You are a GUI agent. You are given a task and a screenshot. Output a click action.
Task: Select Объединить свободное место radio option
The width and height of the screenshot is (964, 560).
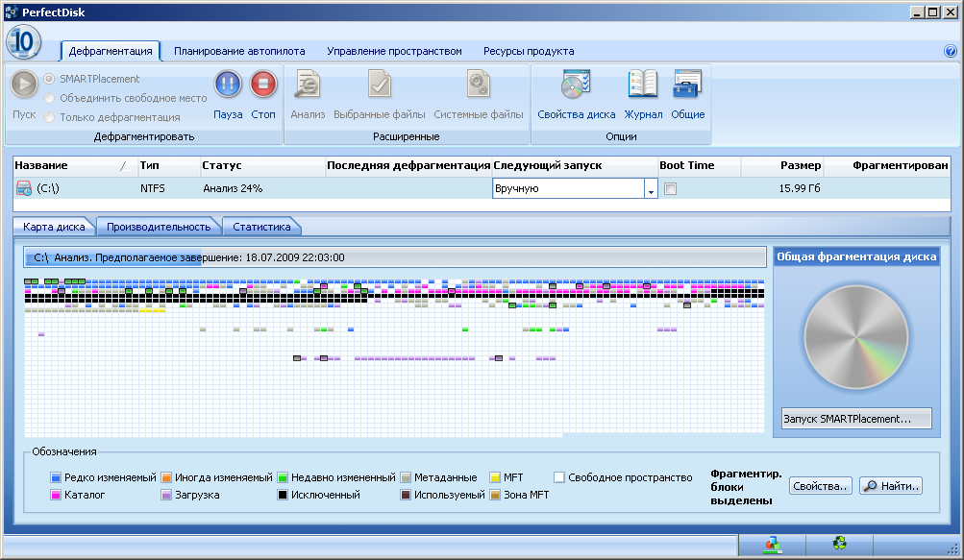(x=49, y=98)
